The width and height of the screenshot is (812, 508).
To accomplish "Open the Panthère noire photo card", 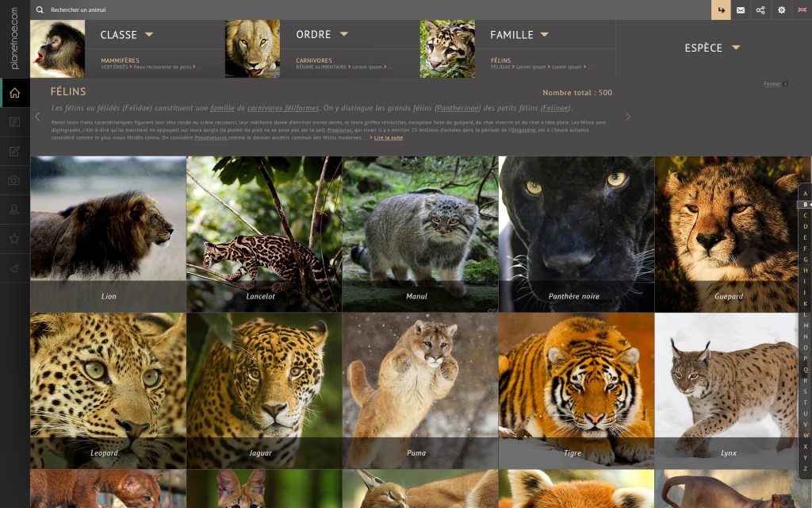I will tap(576, 234).
